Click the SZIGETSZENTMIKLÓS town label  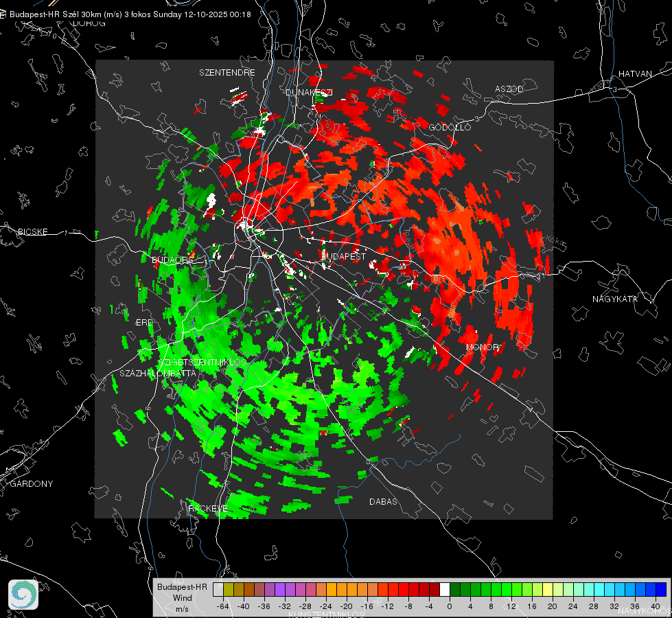coord(202,363)
